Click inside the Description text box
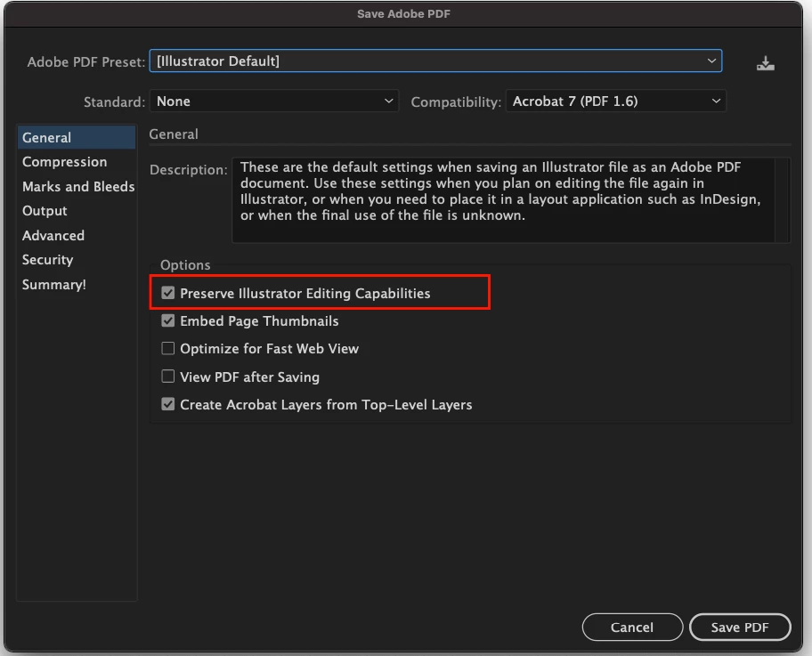 pyautogui.click(x=503, y=200)
